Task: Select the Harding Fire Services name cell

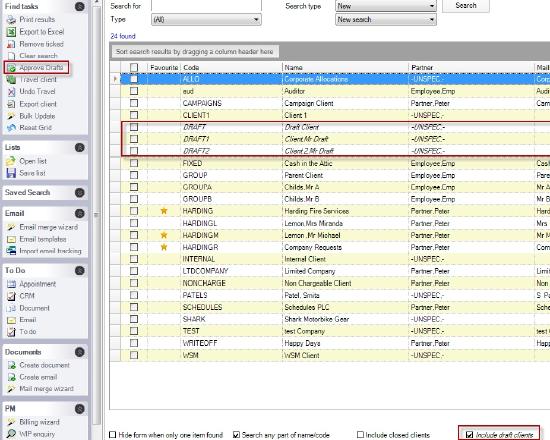Action: click(x=346, y=211)
